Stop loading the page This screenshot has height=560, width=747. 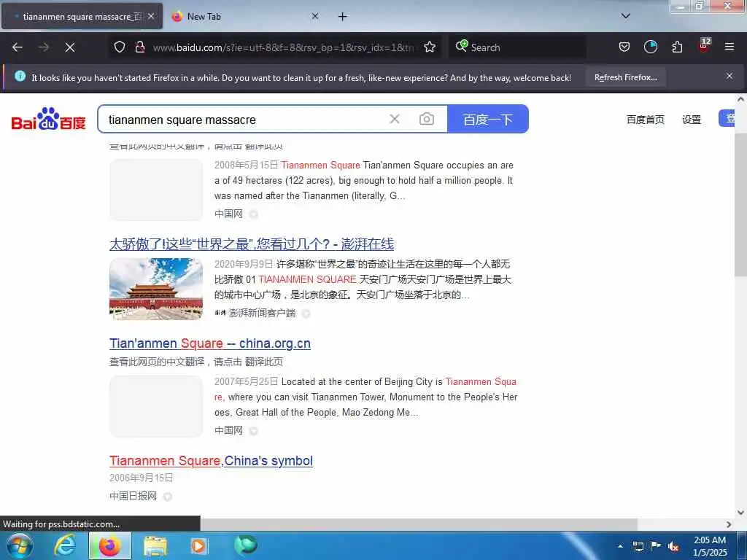pos(70,47)
